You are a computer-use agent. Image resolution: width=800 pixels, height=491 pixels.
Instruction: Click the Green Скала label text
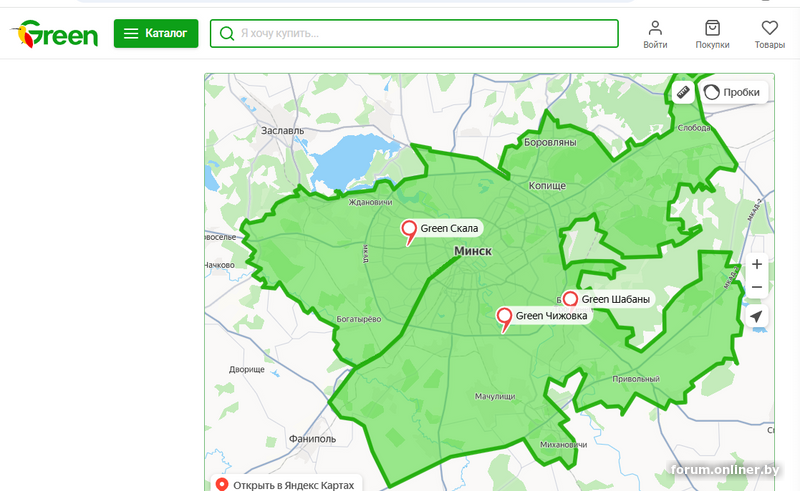click(x=449, y=229)
